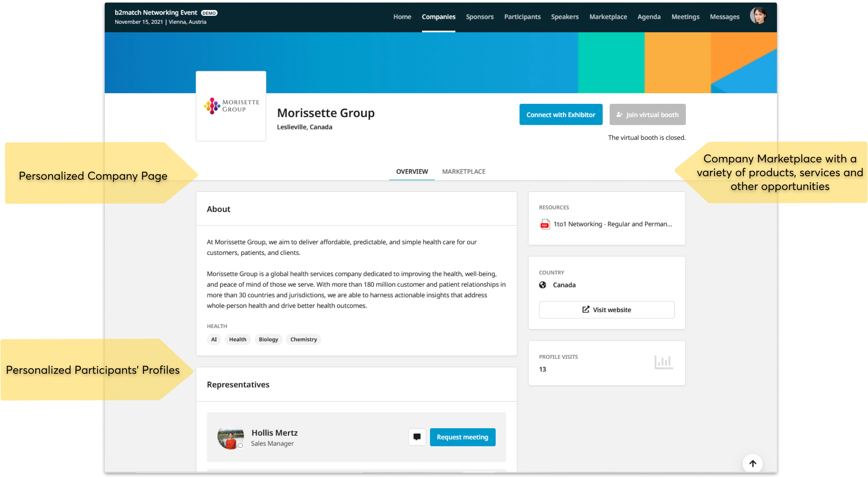The width and height of the screenshot is (868, 478).
Task: Open the Sponsors nav item
Action: [480, 17]
